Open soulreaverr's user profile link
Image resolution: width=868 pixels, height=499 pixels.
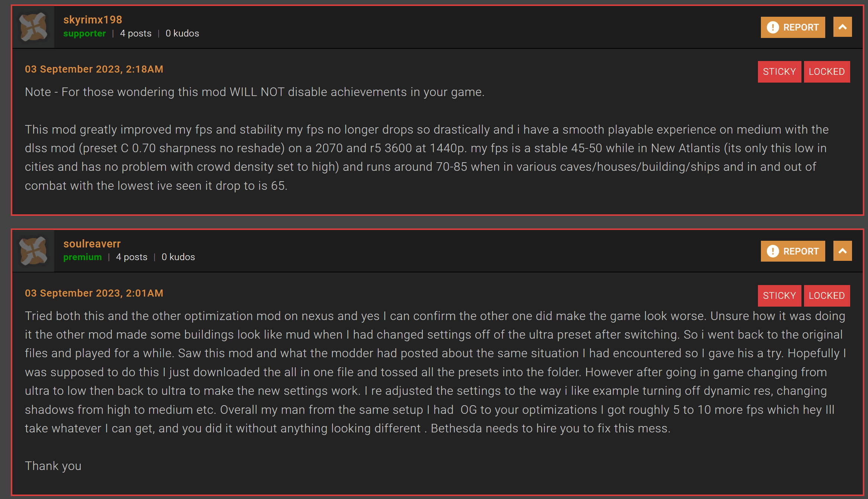pos(92,244)
